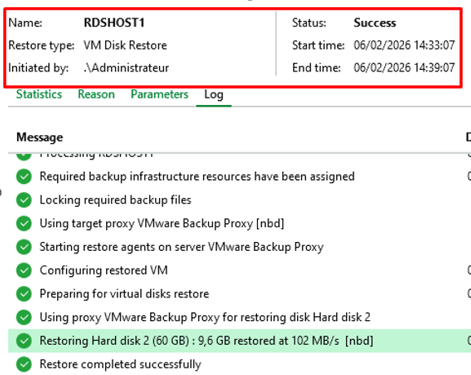The height and width of the screenshot is (375, 471).
Task: Select 'Restoring Hard disk 2 (60 GB)' log entry
Action: tap(206, 341)
